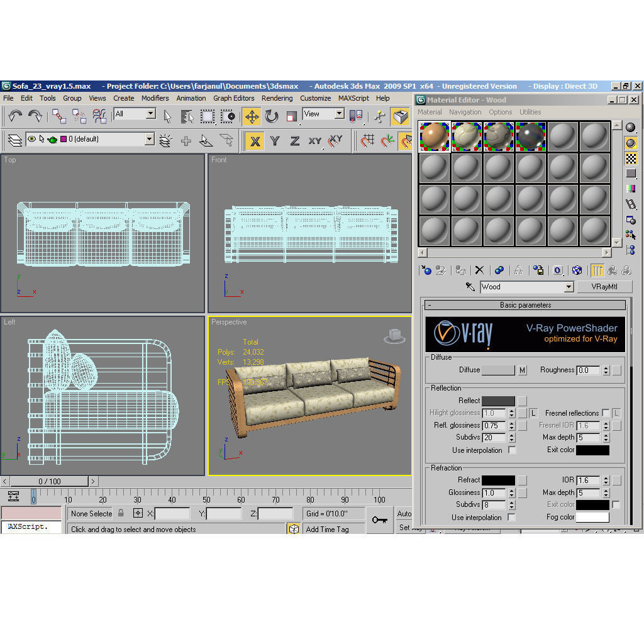This screenshot has height=644, width=644.
Task: Open the MAXScript menu
Action: point(353,98)
